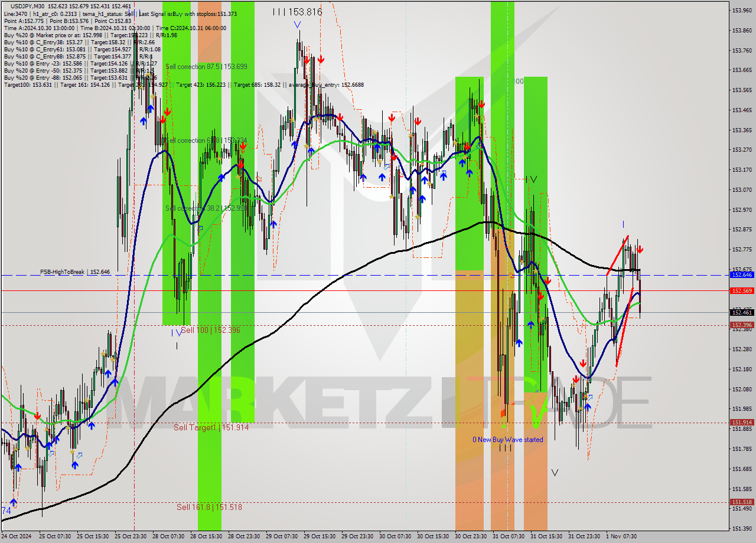
Task: Click the USDJPY,M30 symbol title
Action: [x=28, y=6]
